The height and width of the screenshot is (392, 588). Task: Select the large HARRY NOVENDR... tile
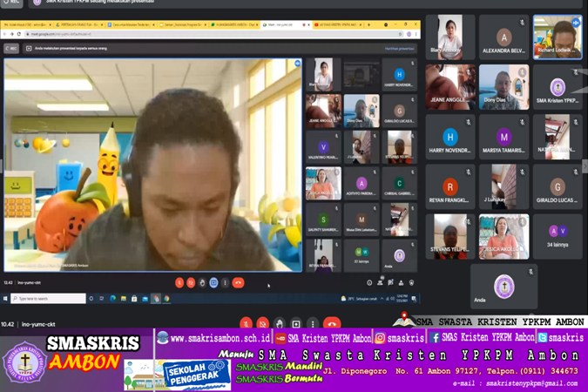coord(450,138)
